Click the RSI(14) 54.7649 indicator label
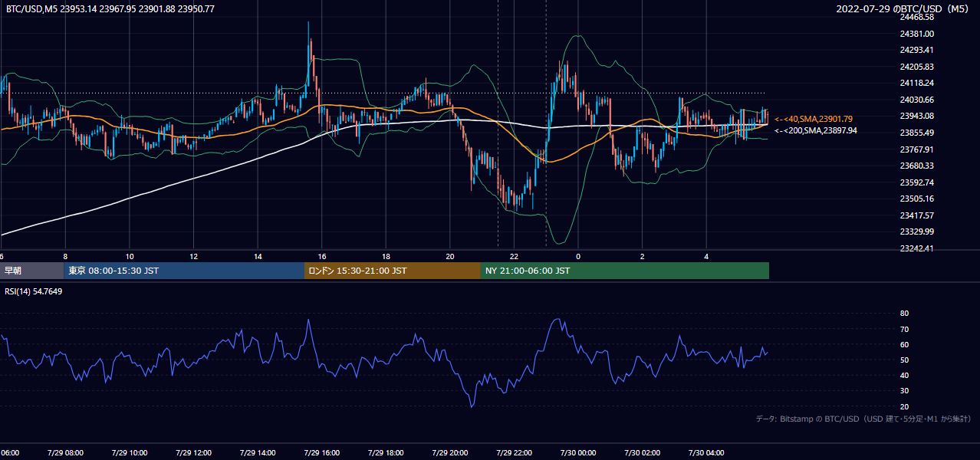The height and width of the screenshot is (460, 980). [x=34, y=291]
